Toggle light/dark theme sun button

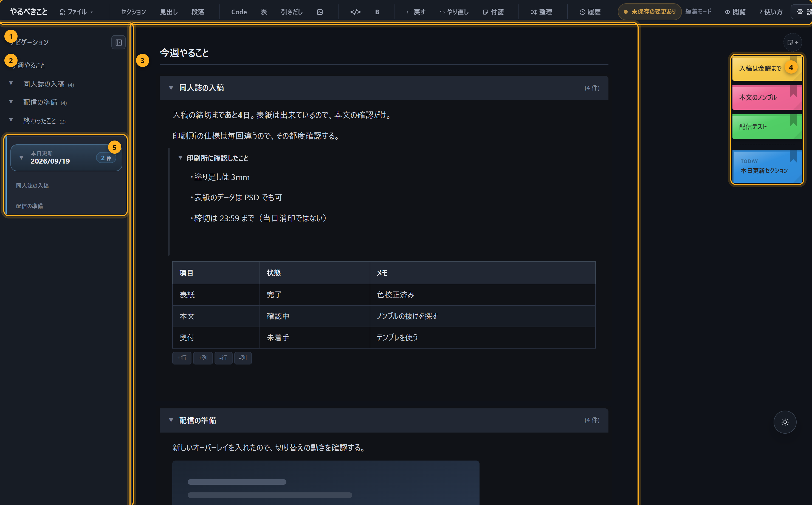point(785,422)
